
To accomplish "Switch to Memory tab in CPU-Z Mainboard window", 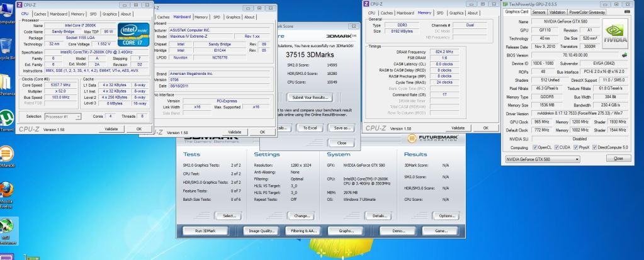I will point(201,17).
